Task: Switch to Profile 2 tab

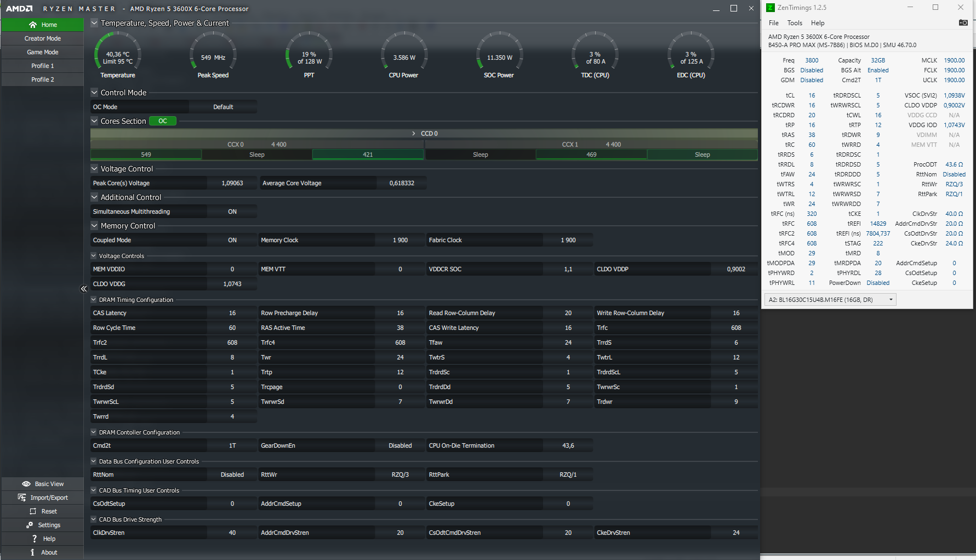Action: click(42, 79)
